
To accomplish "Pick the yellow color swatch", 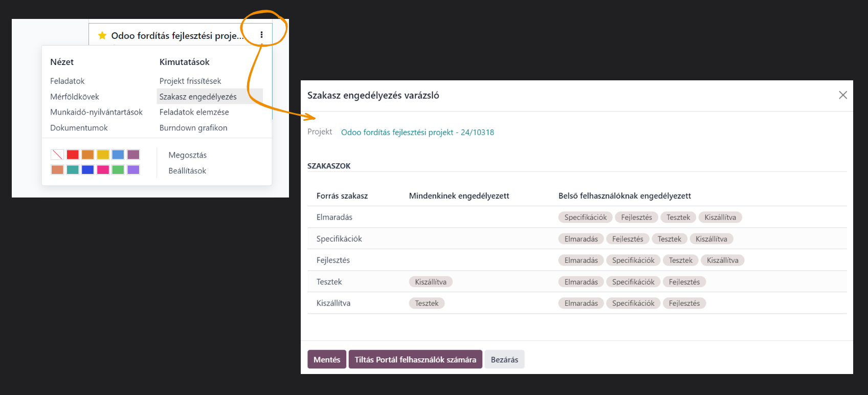I will (103, 155).
